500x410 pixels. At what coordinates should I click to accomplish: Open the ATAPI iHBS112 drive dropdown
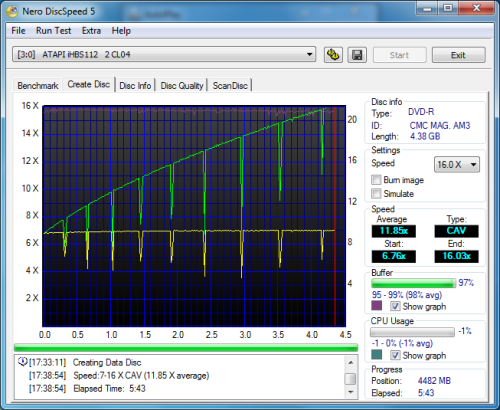tap(164, 54)
